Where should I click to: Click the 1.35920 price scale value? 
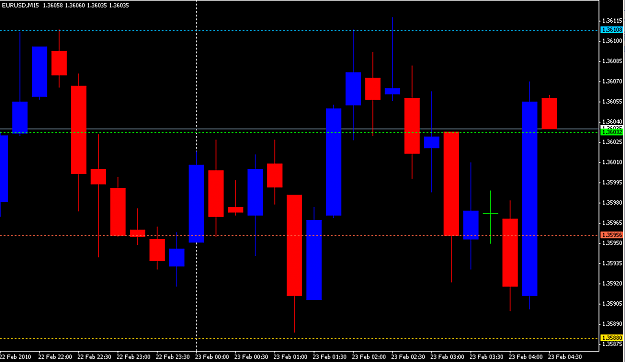613,283
